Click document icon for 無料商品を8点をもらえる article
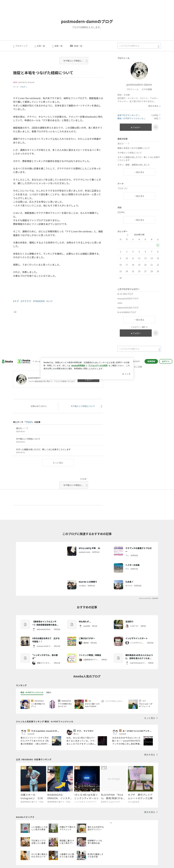 pos(118,658)
